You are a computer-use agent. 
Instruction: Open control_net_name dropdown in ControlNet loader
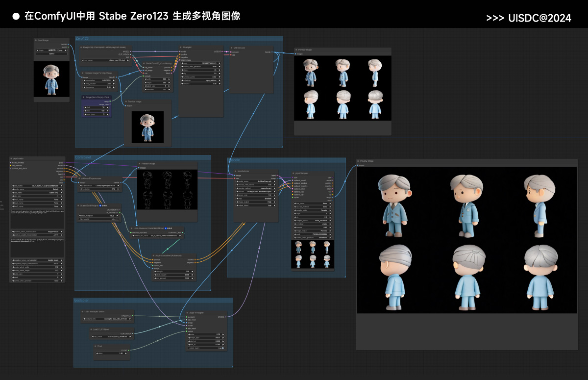point(157,236)
